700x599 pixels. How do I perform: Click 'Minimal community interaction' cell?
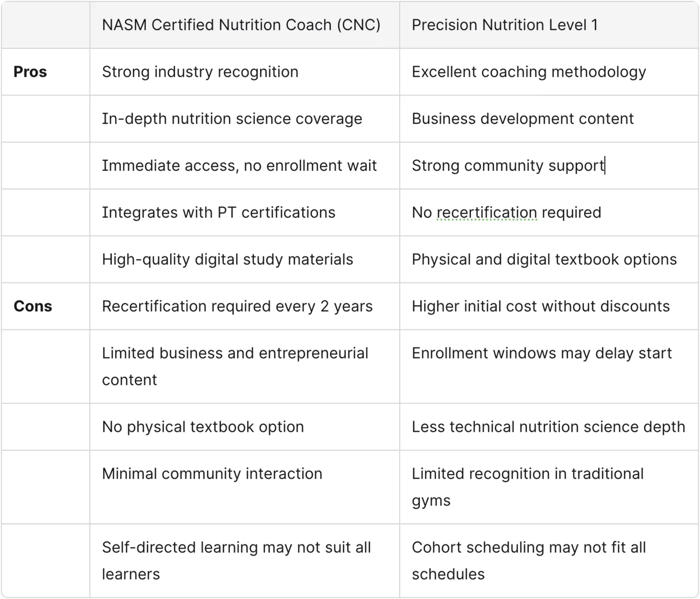click(x=212, y=474)
